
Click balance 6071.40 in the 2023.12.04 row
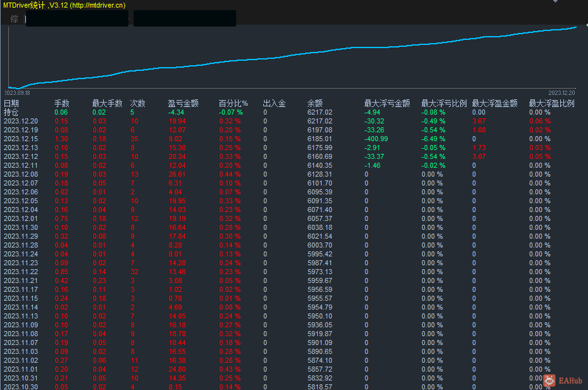320,210
